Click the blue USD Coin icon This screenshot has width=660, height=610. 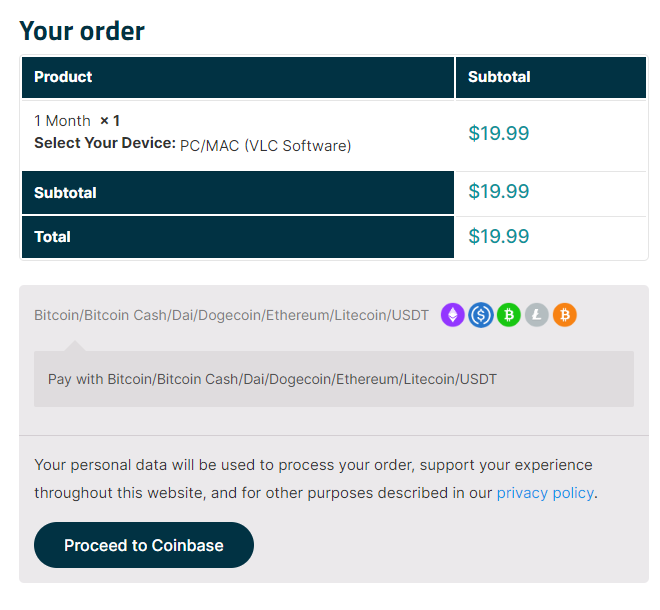(x=481, y=316)
